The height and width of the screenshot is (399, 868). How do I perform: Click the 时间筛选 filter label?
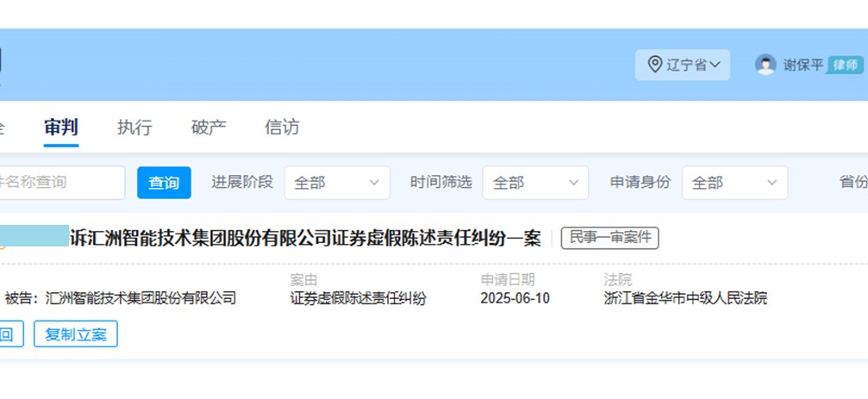coord(441,182)
